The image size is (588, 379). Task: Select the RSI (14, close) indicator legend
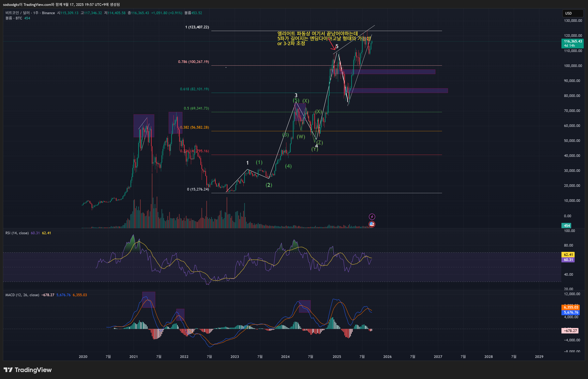[x=17, y=233]
